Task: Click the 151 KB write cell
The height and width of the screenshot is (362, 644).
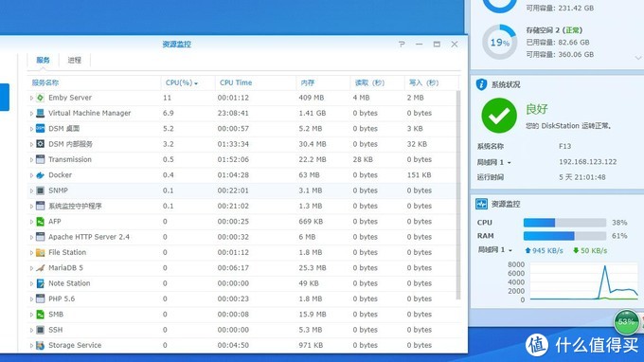Action: coord(419,175)
